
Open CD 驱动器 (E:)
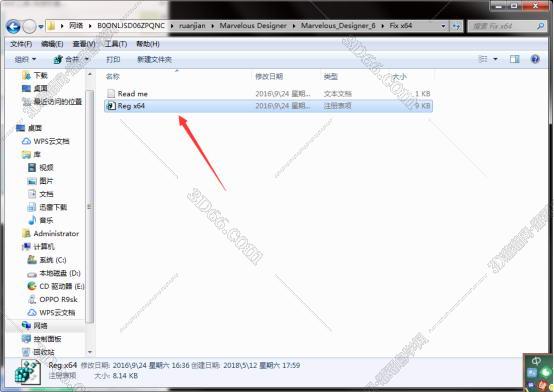point(61,286)
